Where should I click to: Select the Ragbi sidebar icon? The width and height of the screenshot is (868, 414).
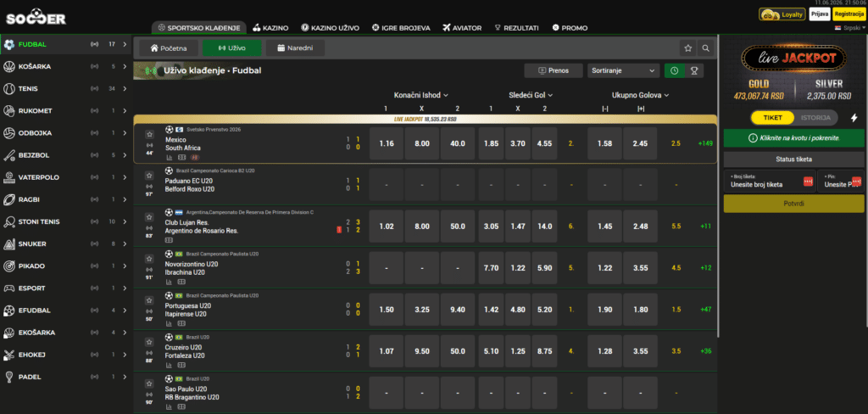8,199
